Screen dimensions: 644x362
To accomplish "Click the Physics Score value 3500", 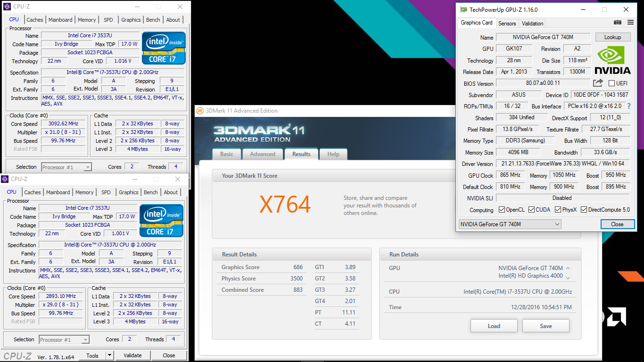I will [x=297, y=279].
